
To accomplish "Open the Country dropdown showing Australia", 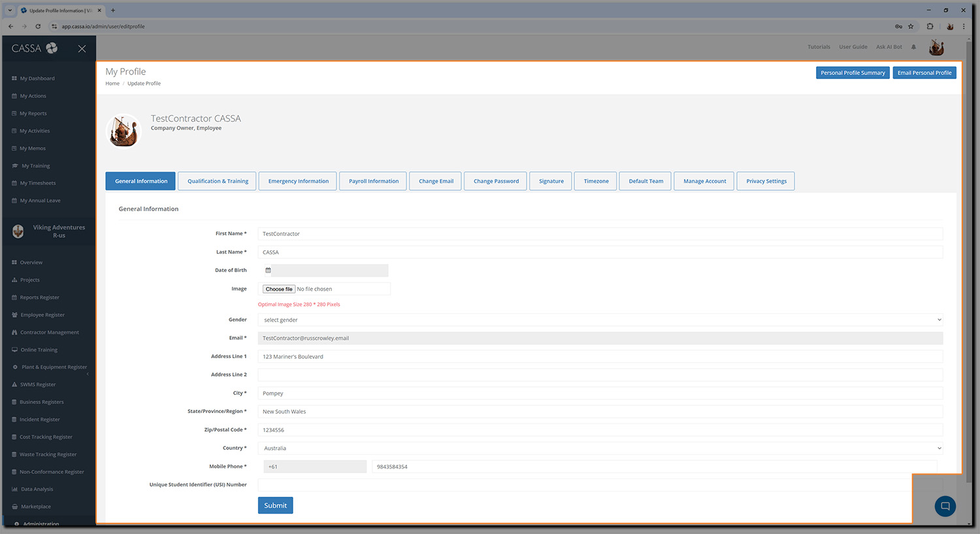I will 600,448.
